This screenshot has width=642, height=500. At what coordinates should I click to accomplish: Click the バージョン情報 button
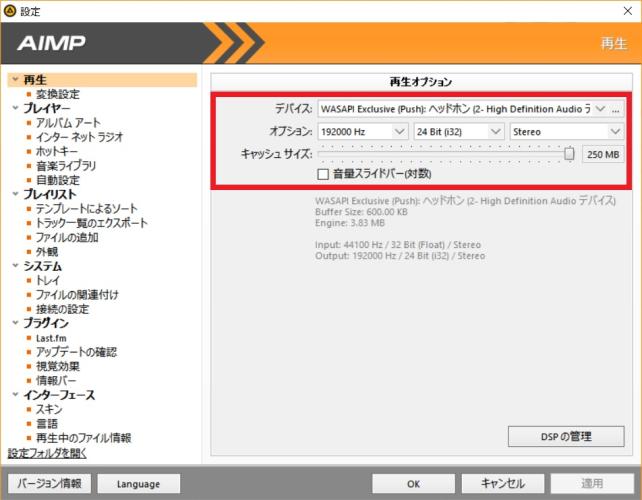[x=49, y=484]
